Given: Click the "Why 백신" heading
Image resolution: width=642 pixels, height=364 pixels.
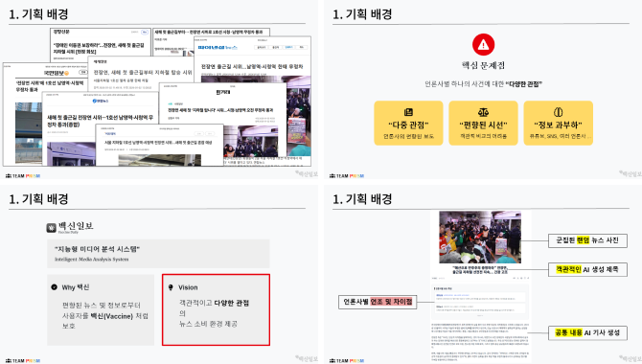Looking at the screenshot, I should pos(76,287).
